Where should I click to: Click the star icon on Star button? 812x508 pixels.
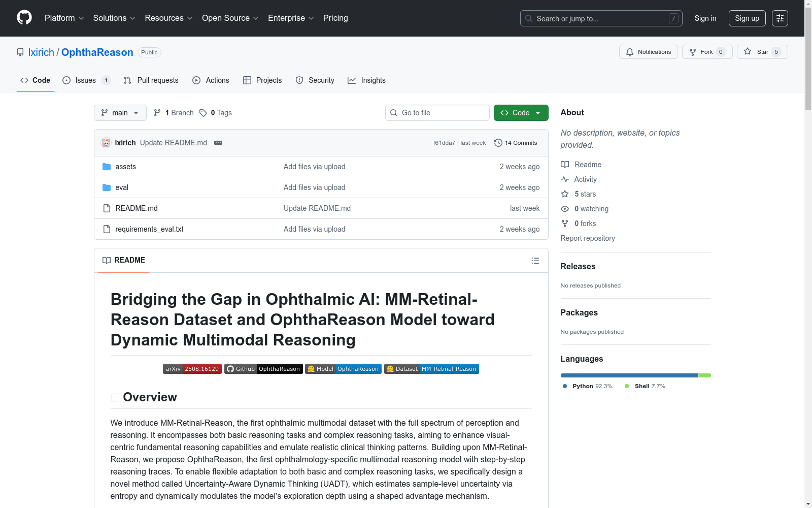748,51
